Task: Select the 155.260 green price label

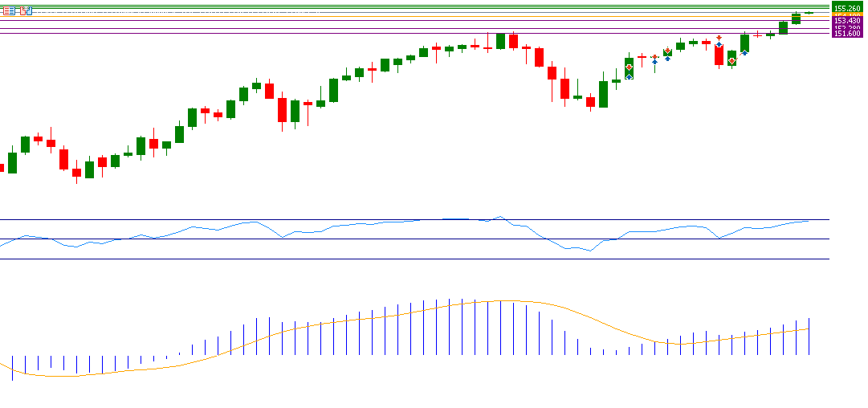Action: click(847, 8)
